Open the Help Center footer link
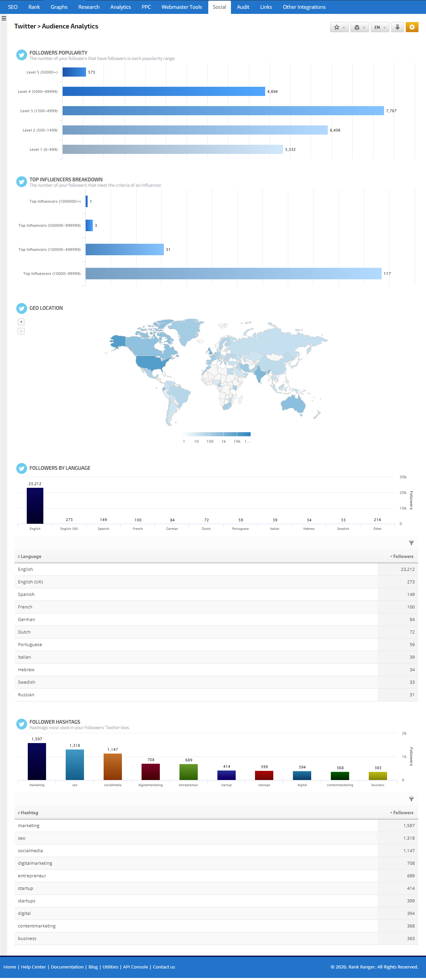This screenshot has height=980, width=426. tap(34, 967)
